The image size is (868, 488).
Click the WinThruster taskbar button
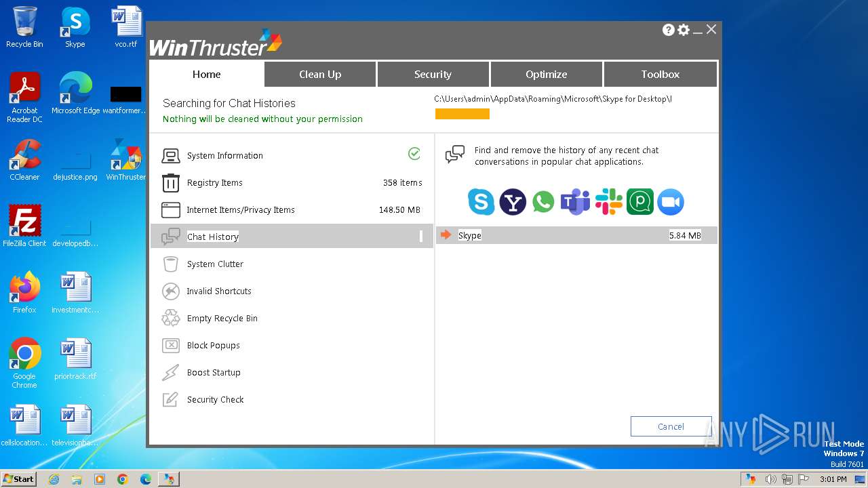click(168, 479)
